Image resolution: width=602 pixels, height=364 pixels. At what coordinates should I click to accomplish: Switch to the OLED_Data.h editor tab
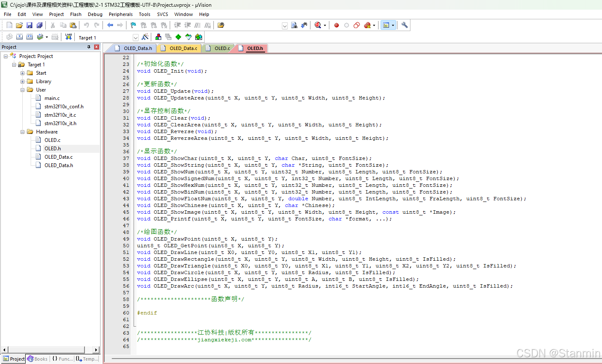point(133,48)
